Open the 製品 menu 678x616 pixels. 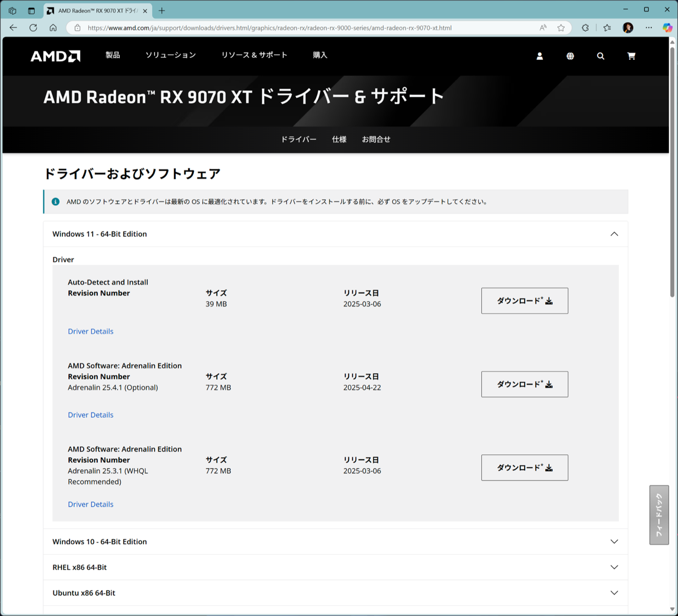coord(113,55)
